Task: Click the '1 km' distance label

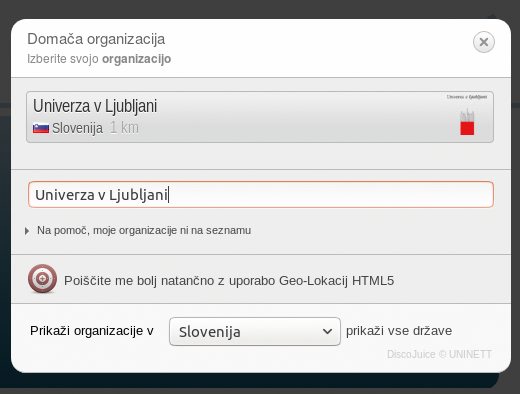Action: [124, 128]
